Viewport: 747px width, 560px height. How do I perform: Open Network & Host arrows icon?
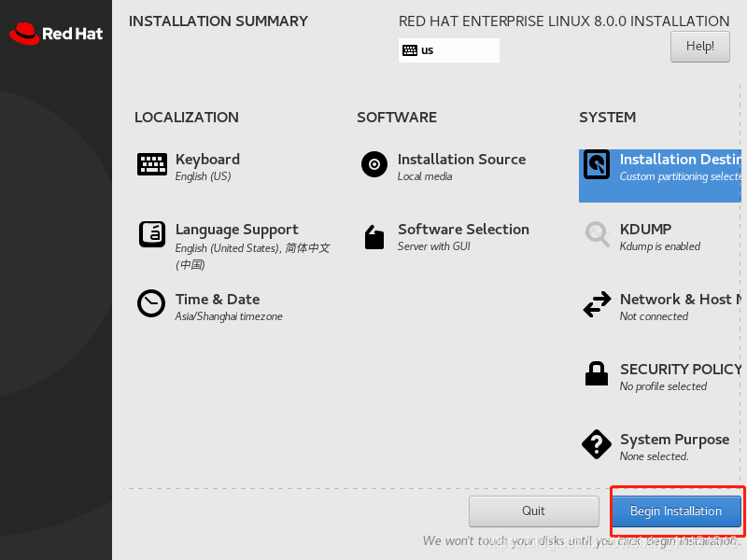click(597, 304)
